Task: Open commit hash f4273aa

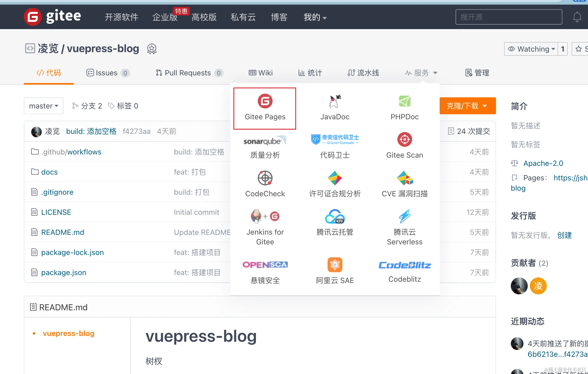Action: 136,131
